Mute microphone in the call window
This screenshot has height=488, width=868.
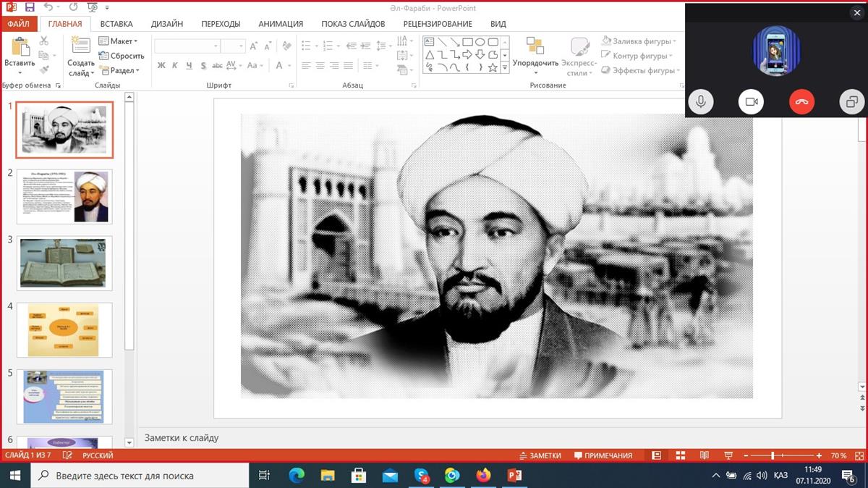coord(700,102)
